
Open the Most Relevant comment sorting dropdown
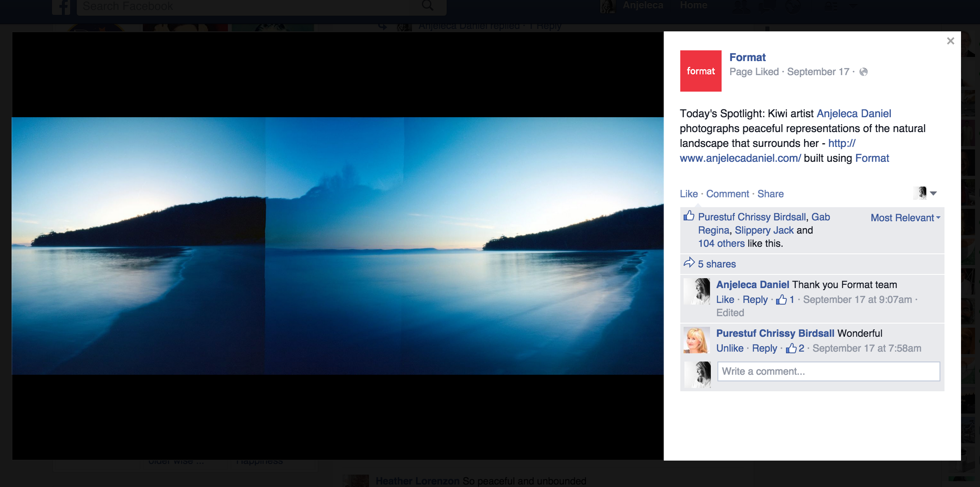pos(905,218)
